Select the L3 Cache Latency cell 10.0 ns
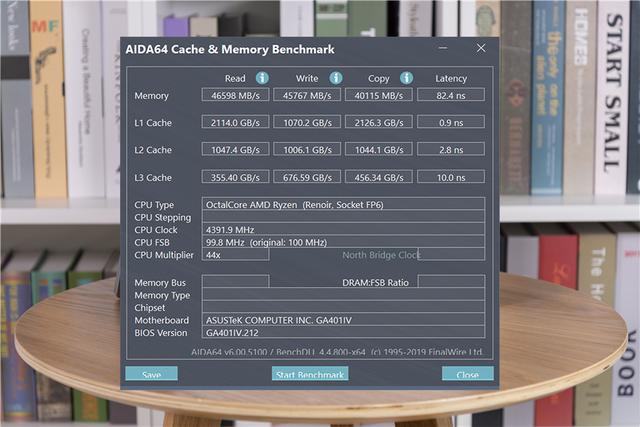This screenshot has width=640, height=427. click(451, 177)
